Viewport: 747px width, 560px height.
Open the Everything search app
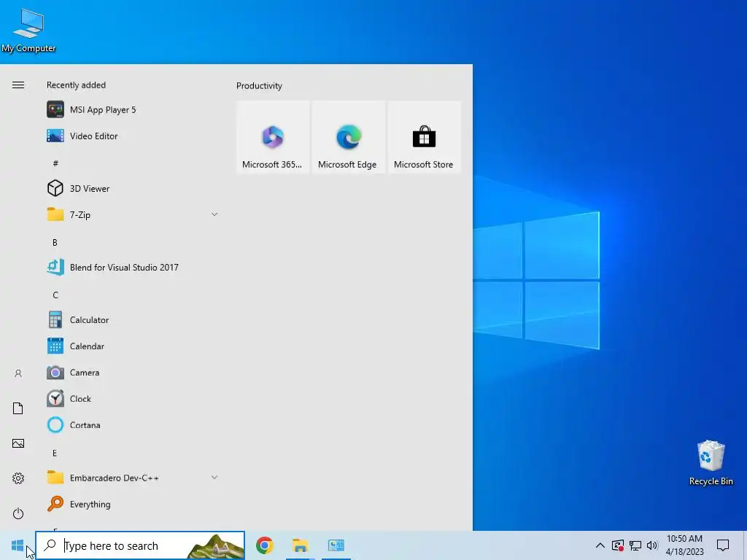(133, 504)
